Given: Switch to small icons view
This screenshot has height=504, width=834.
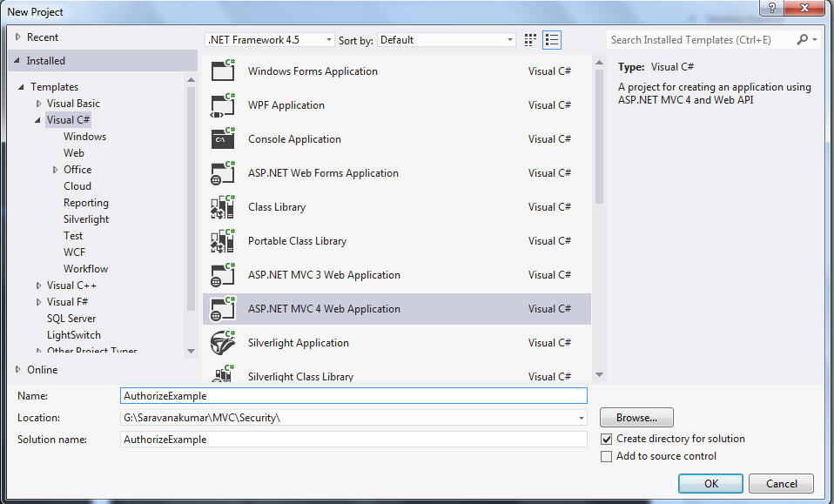Looking at the screenshot, I should coord(530,40).
